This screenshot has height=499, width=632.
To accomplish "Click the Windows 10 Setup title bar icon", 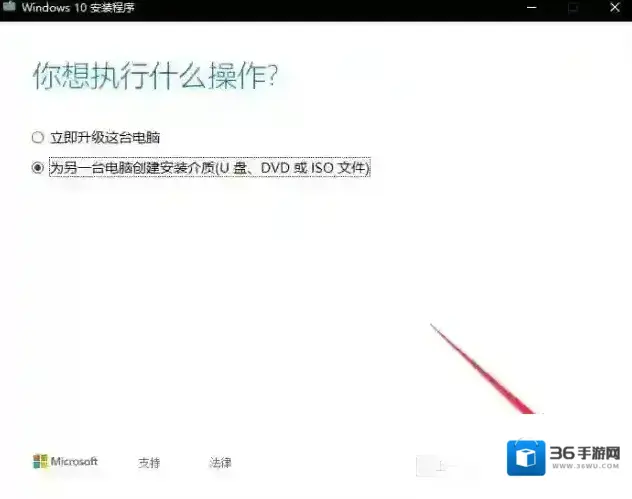I will click(x=9, y=8).
